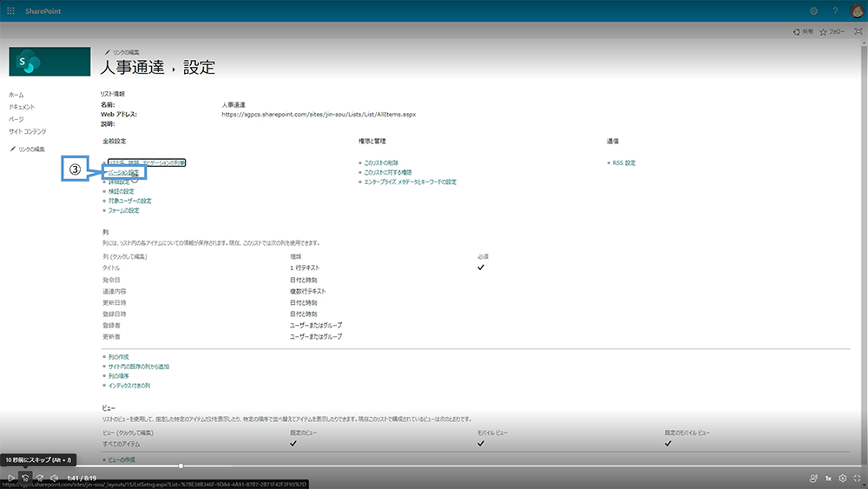Enter video fullscreen mode
Screen dimensions: 868x489
coord(858,478)
